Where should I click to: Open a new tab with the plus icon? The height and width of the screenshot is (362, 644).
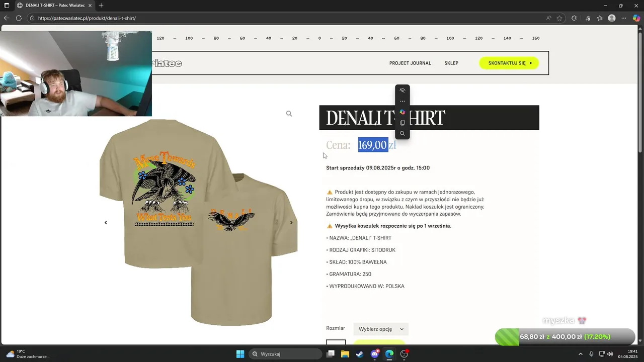point(101,6)
